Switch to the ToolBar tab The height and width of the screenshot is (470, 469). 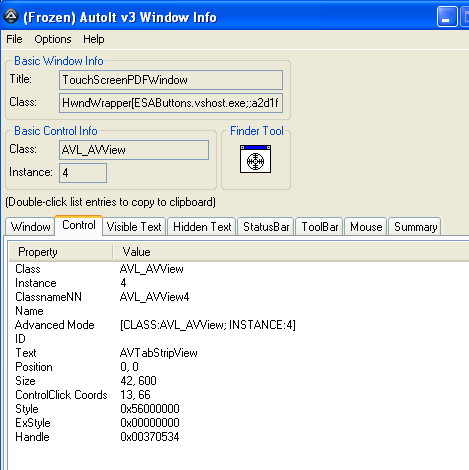point(319,227)
